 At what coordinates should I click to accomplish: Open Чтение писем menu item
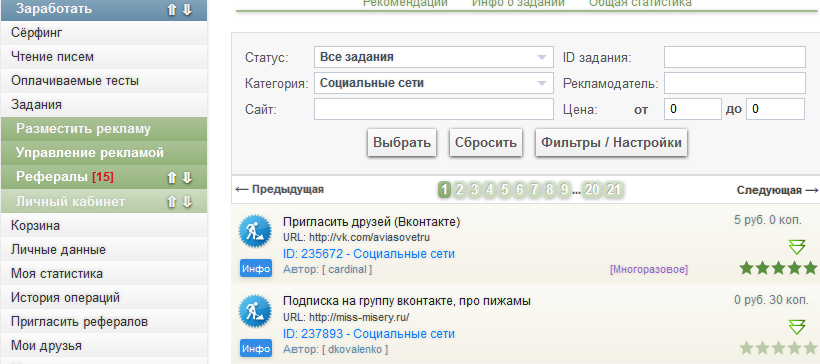[104, 57]
